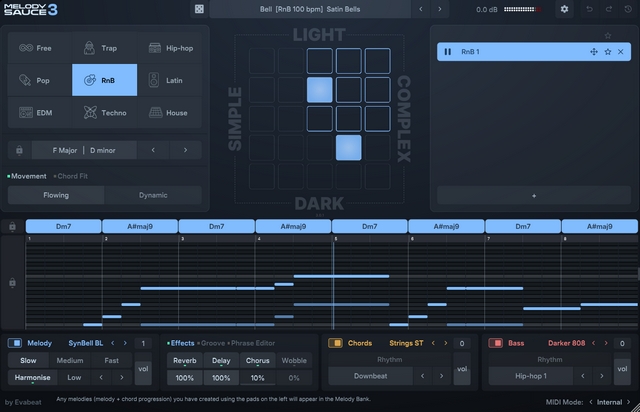Open the settings gear icon
The width and height of the screenshot is (640, 412).
coord(564,9)
